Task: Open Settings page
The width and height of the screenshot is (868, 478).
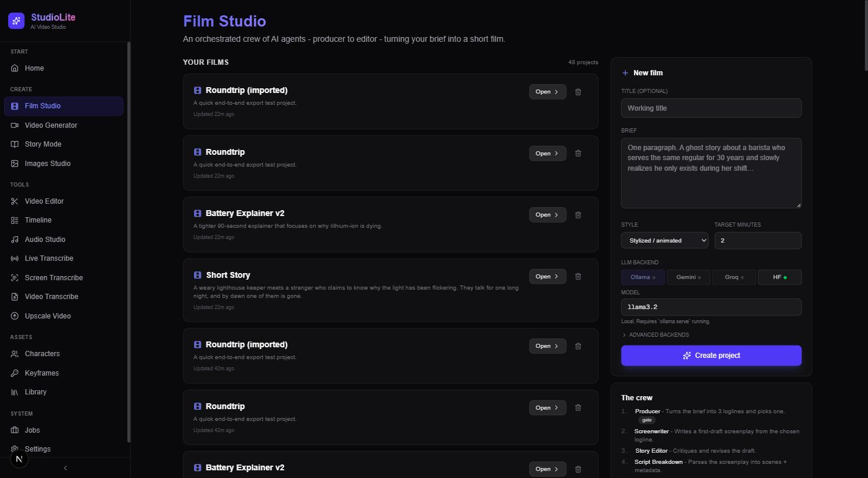Action: [x=64, y=449]
